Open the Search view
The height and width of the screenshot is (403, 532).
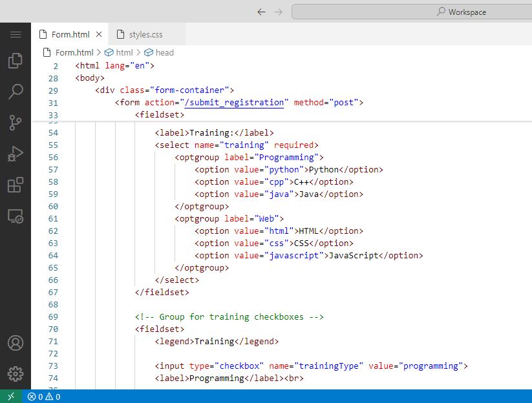[16, 92]
